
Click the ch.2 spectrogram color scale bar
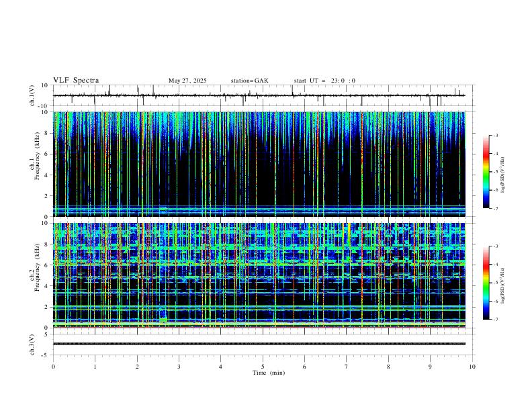pos(486,283)
